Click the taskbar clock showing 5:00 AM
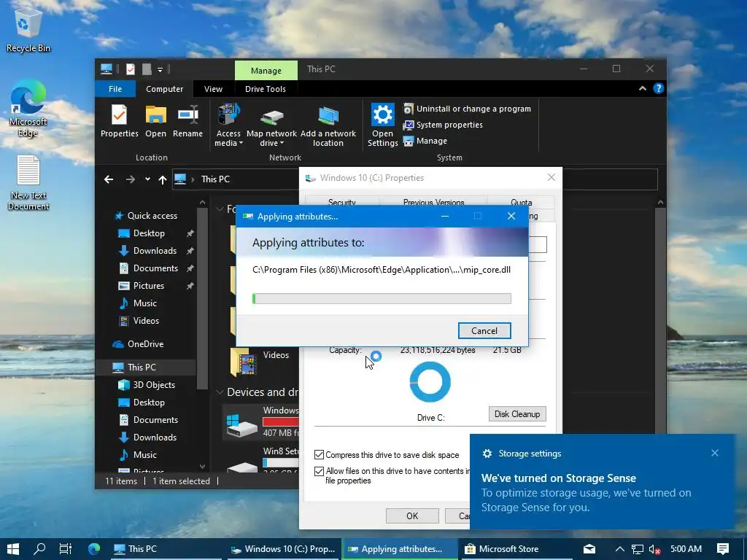 point(686,549)
